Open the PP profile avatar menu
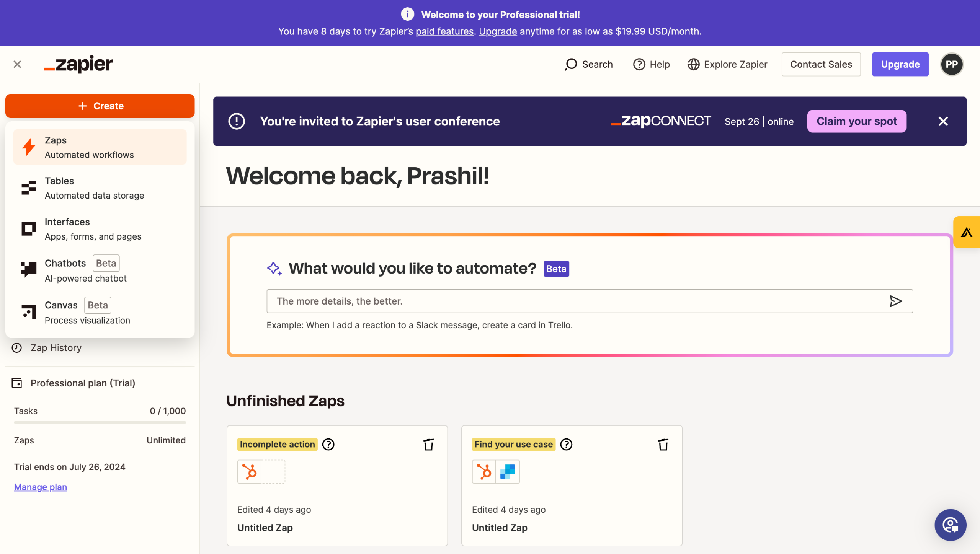 (x=952, y=64)
